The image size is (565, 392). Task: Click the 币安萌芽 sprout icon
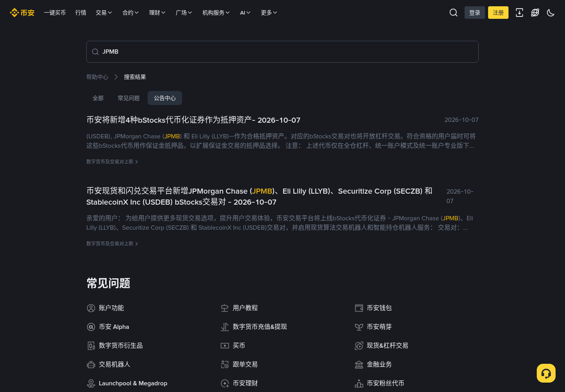click(x=359, y=327)
